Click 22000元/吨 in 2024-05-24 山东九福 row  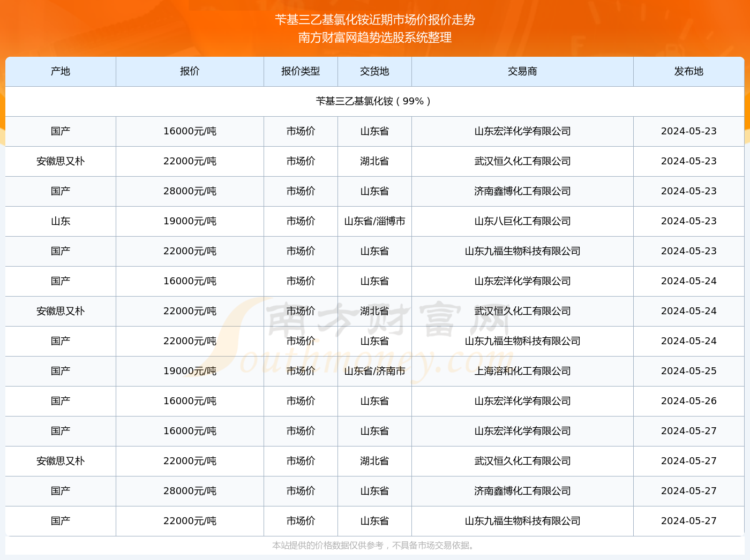click(x=190, y=341)
